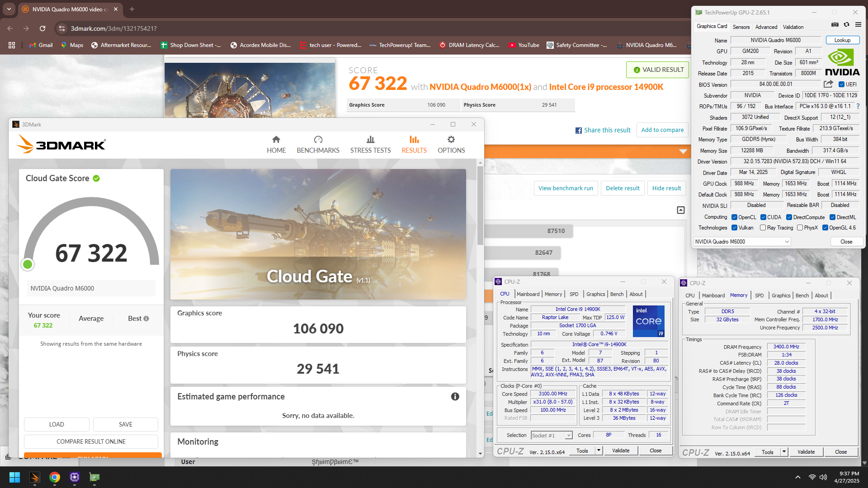Click GPU-Z refresh icon

point(846,24)
